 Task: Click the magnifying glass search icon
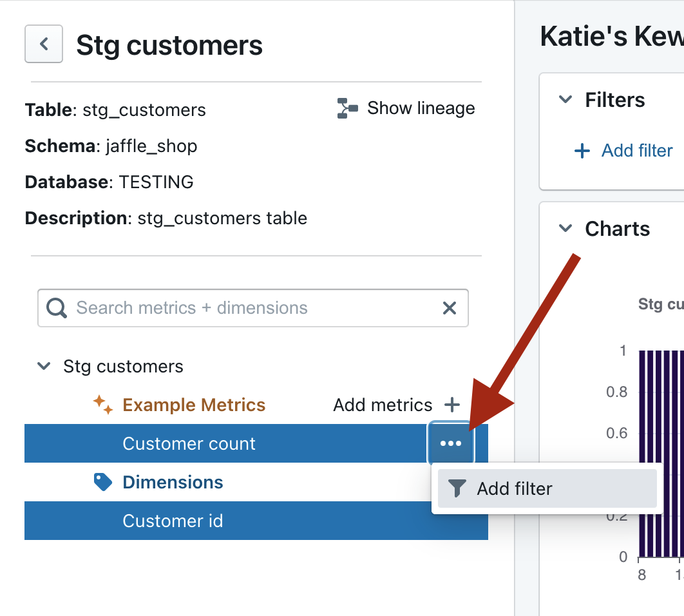(x=57, y=308)
